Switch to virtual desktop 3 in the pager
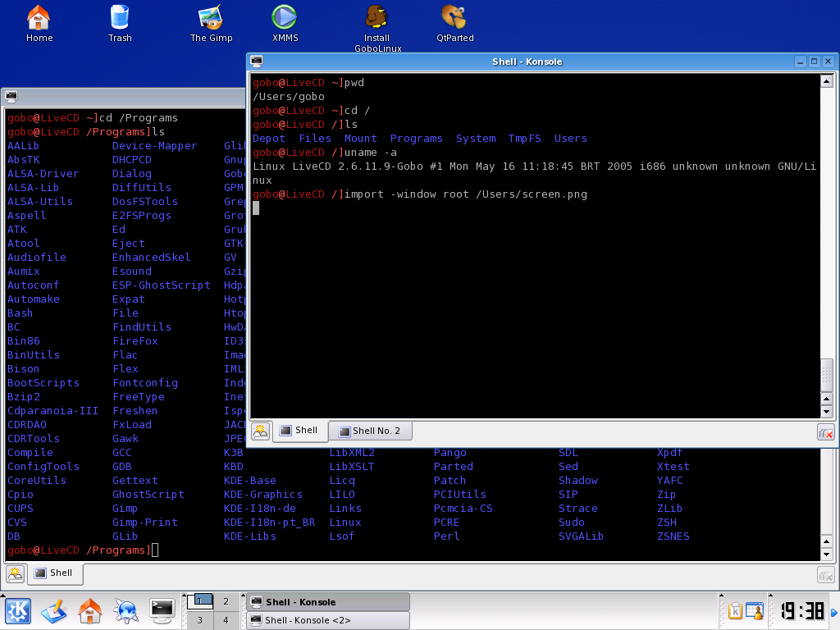 pos(200,620)
